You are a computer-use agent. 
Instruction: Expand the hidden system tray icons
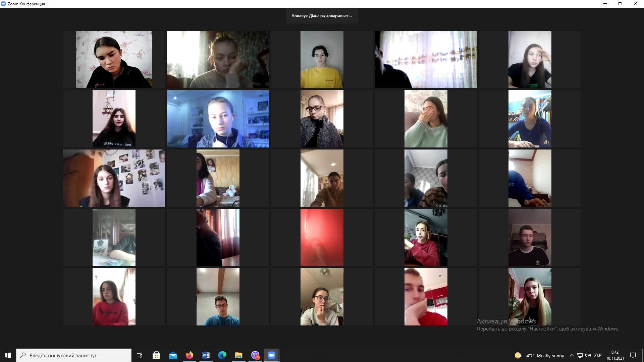point(572,355)
